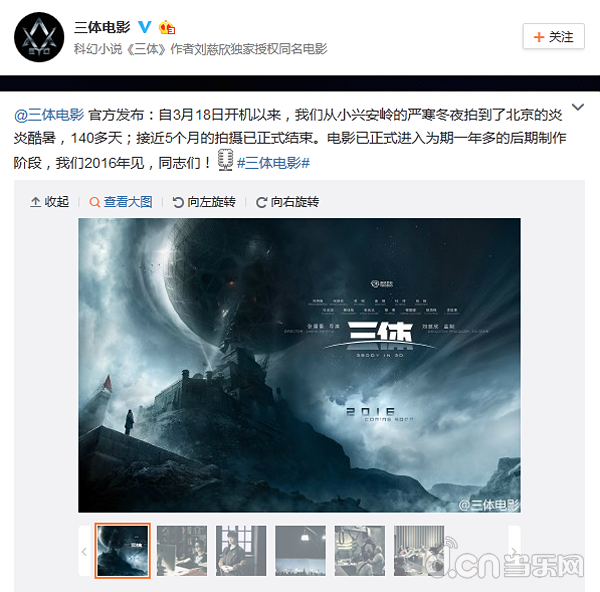Click the blue V verified badge

coord(145,27)
